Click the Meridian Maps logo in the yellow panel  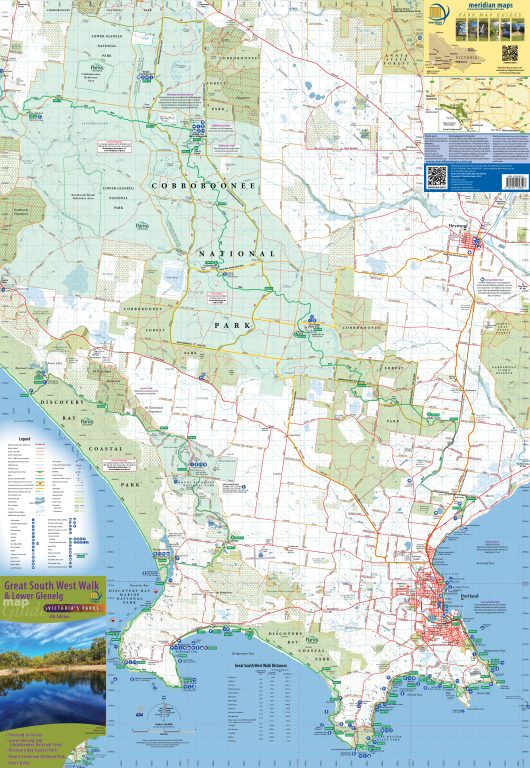click(x=439, y=14)
